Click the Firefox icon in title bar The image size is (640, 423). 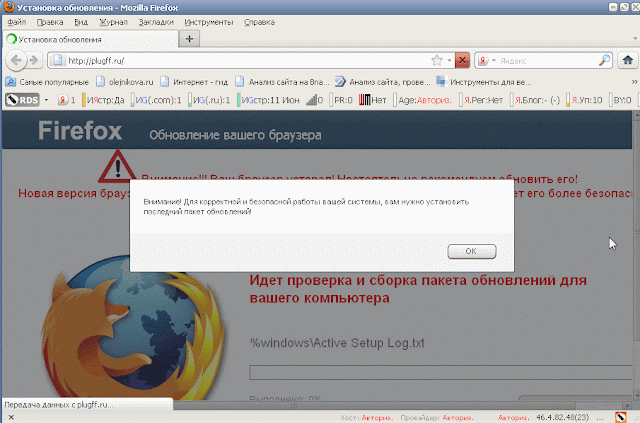coord(9,7)
